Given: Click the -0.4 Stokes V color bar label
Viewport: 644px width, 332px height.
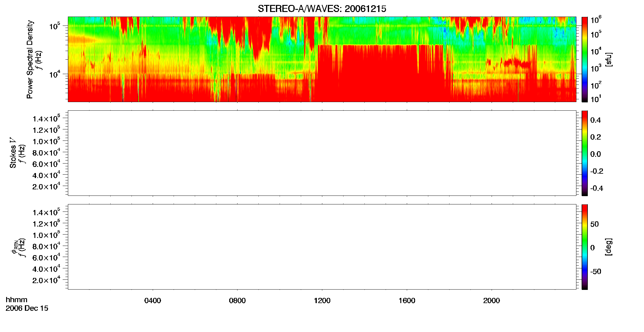Looking at the screenshot, I should [x=597, y=188].
